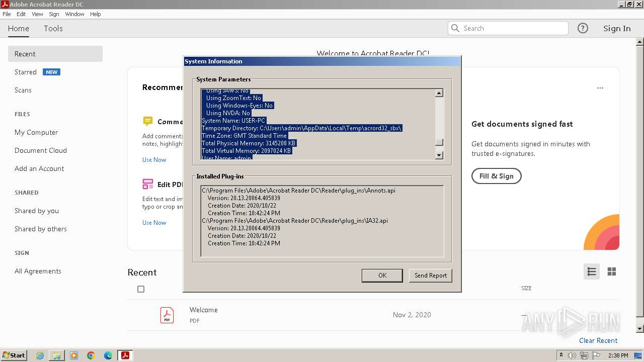This screenshot has height=362, width=644.
Task: Select the System Name: USER-PC line
Action: point(233,121)
